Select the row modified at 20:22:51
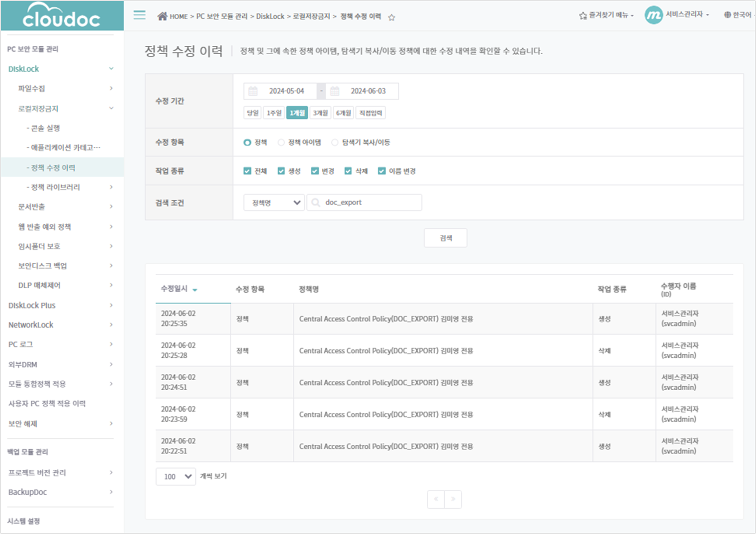The image size is (756, 534). [x=444, y=446]
